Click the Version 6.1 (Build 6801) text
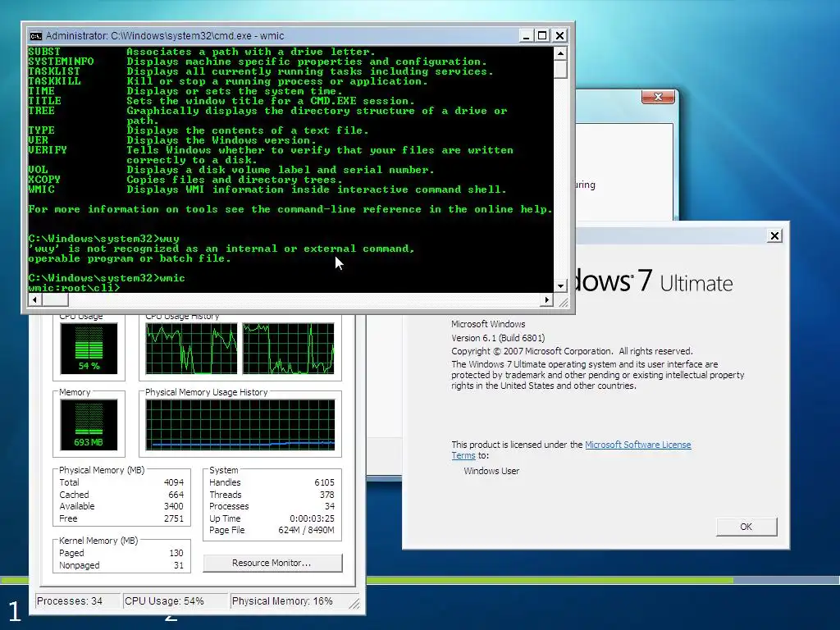This screenshot has height=630, width=840. [498, 338]
